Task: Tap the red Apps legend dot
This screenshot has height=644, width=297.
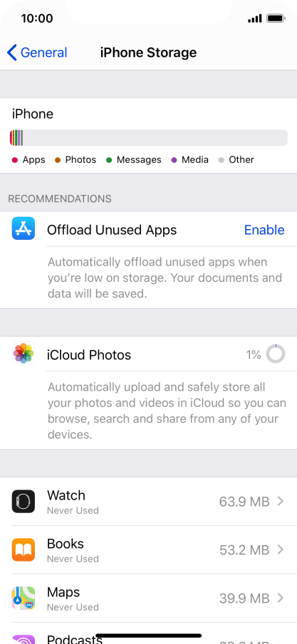Action: click(15, 160)
